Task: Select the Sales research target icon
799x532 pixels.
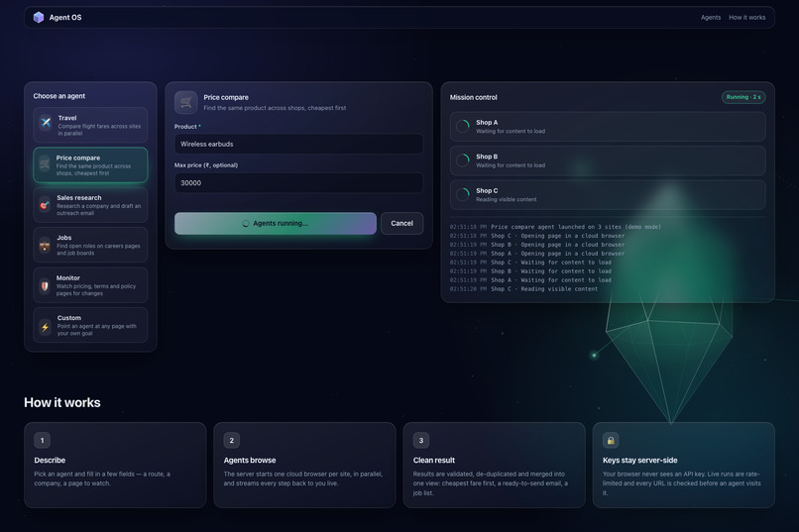Action: tap(45, 205)
